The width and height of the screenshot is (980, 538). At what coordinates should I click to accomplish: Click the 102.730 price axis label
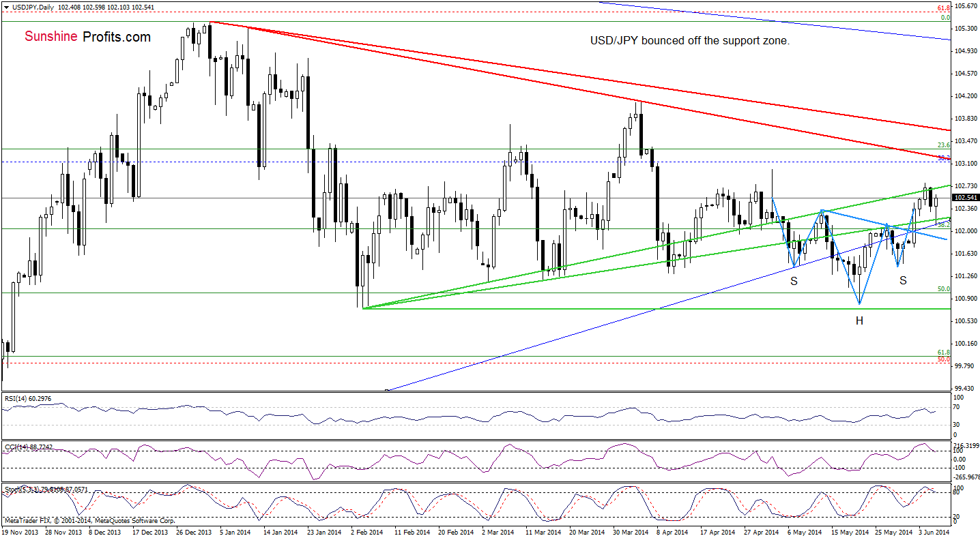coord(966,186)
